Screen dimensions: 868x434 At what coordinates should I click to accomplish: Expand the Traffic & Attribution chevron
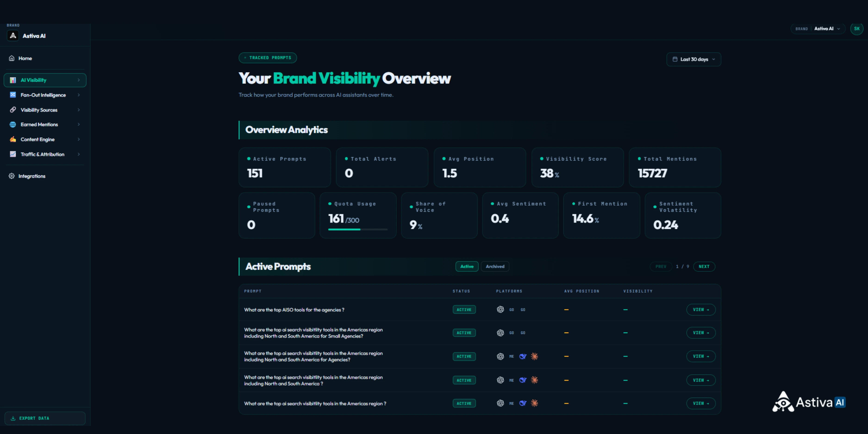[x=78, y=154]
